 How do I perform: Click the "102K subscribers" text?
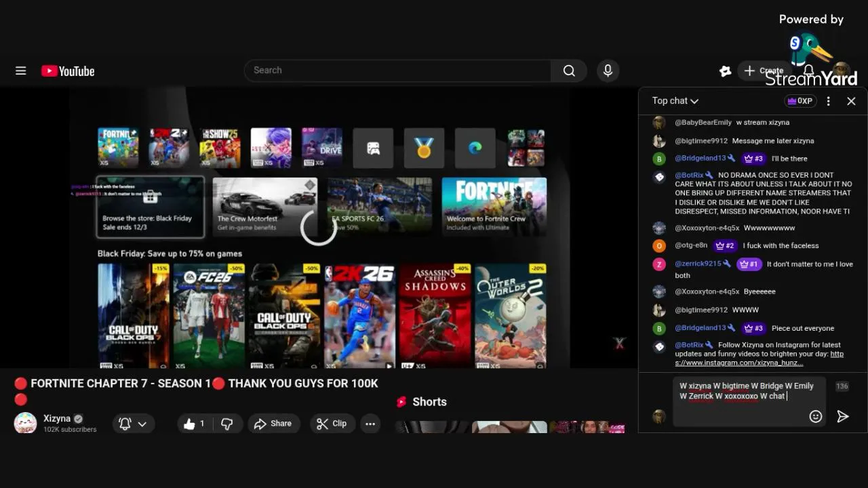[x=70, y=430]
